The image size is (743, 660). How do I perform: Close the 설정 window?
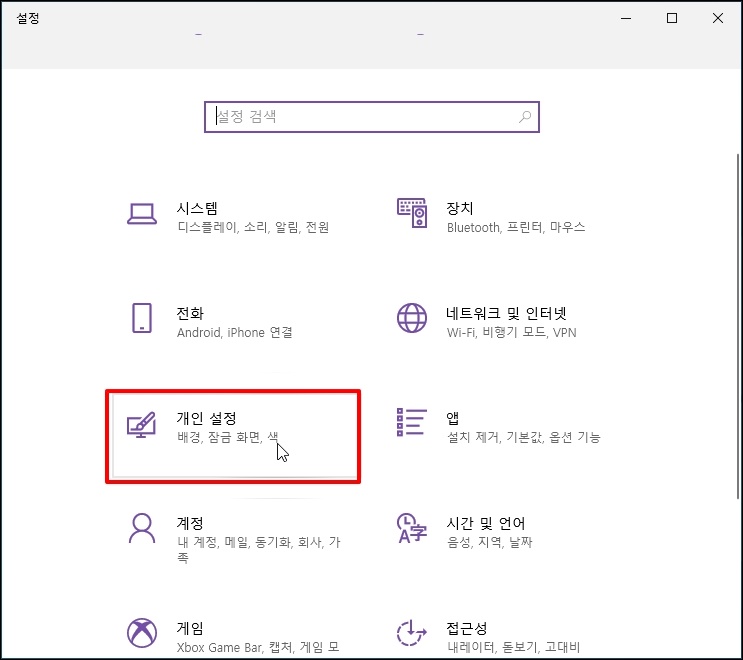[x=717, y=18]
